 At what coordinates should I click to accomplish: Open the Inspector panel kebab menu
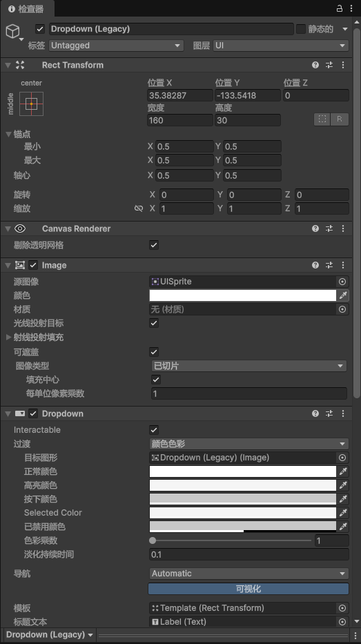click(x=351, y=8)
